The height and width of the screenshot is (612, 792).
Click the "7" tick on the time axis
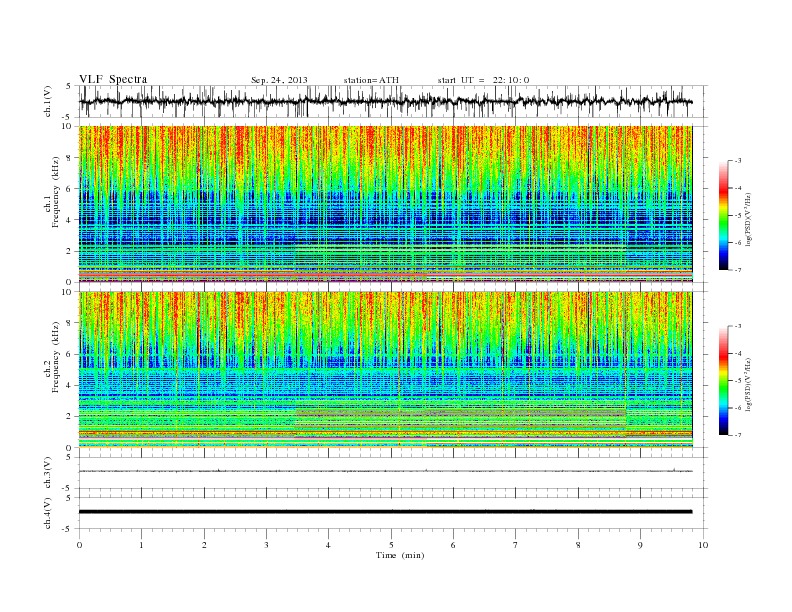click(516, 545)
